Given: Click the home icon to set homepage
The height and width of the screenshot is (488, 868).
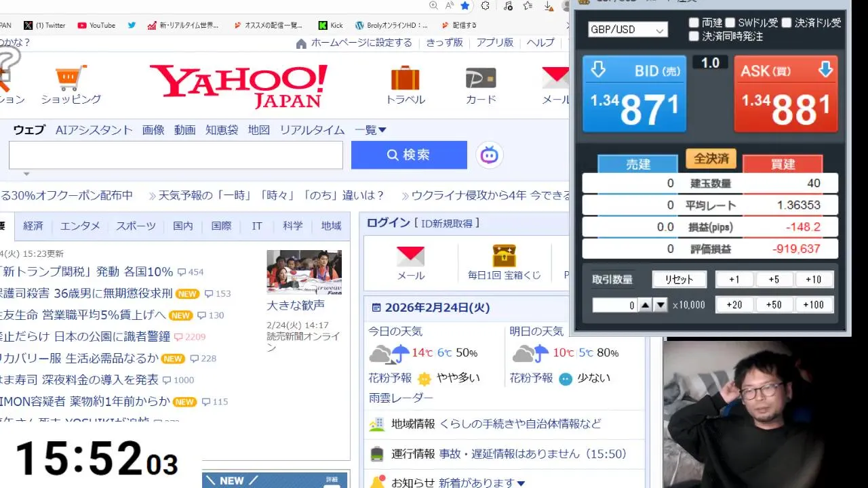Looking at the screenshot, I should (x=301, y=43).
